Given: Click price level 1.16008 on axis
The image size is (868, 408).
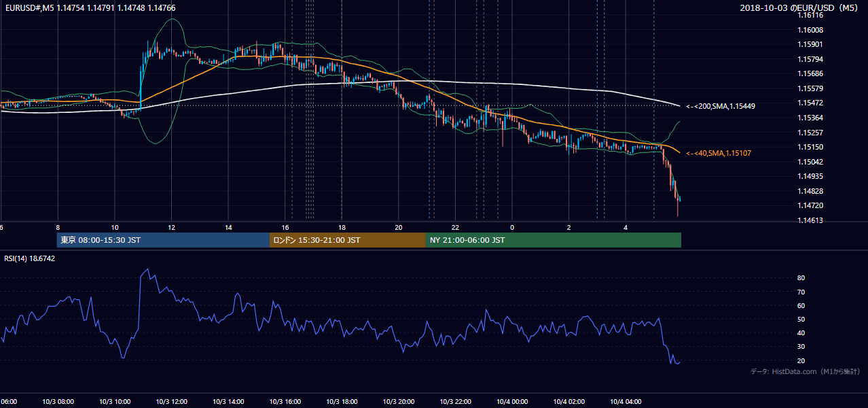Looking at the screenshot, I should point(812,30).
